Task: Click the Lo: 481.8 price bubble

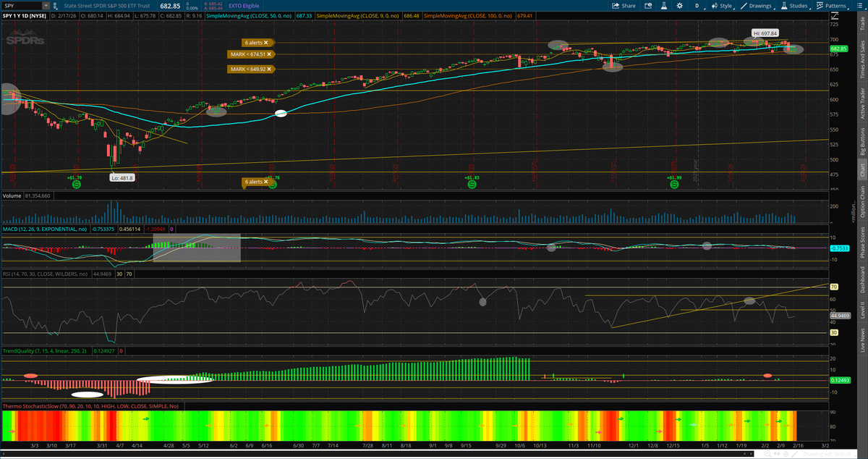Action: click(x=122, y=177)
